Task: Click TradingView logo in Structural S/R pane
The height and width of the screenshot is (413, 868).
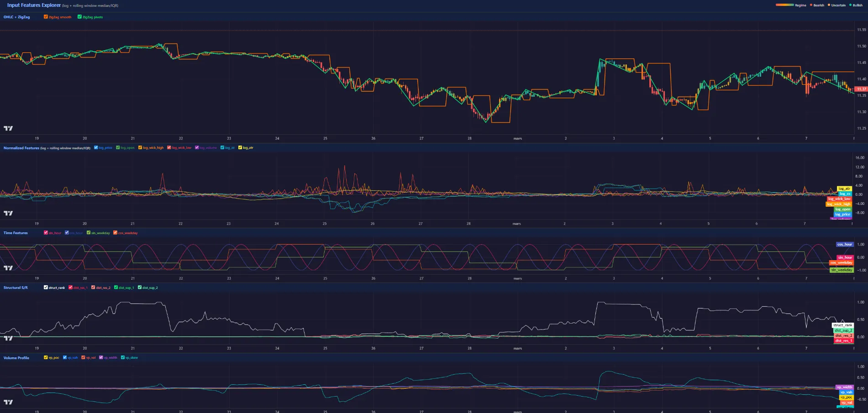Action: [x=8, y=338]
